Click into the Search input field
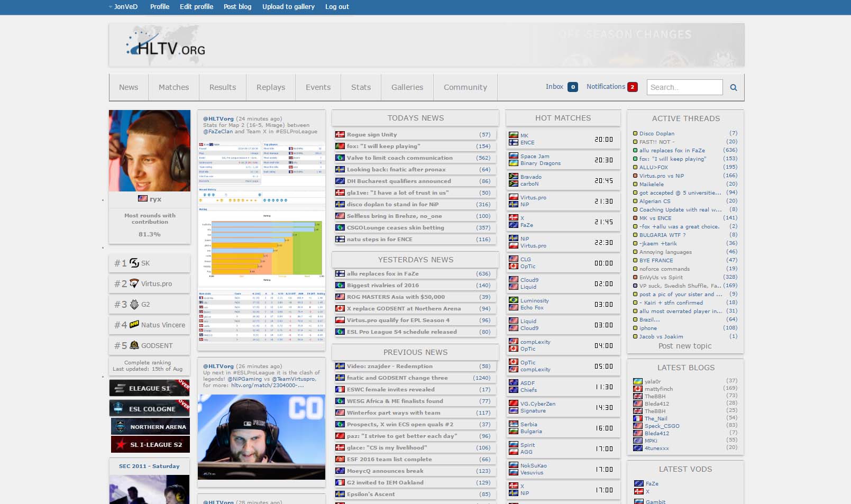Image resolution: width=851 pixels, height=504 pixels. pos(684,87)
